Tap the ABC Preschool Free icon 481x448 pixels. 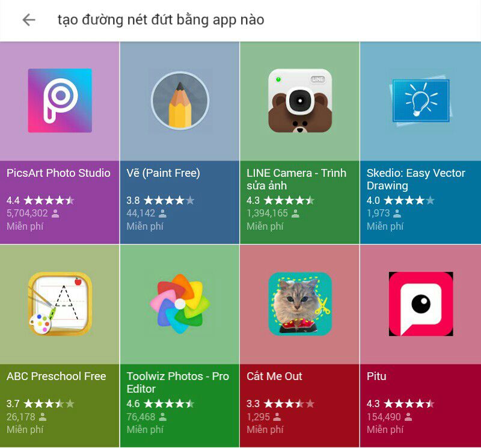pyautogui.click(x=60, y=304)
